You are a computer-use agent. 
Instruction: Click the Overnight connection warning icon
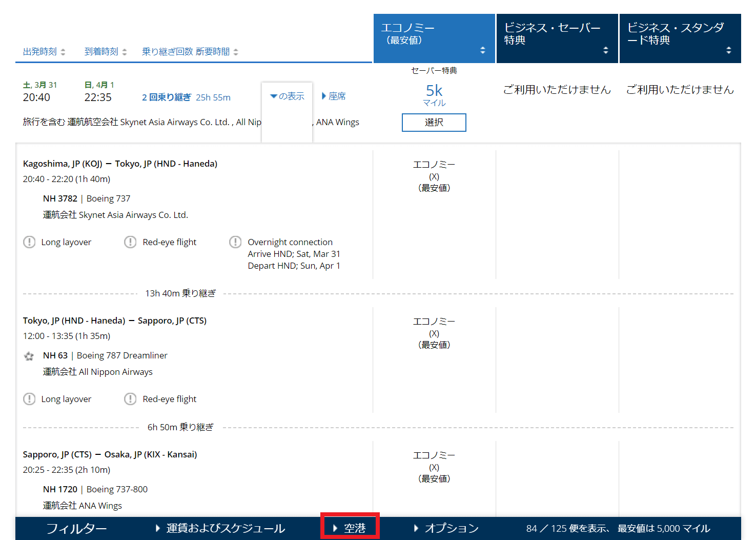(235, 242)
